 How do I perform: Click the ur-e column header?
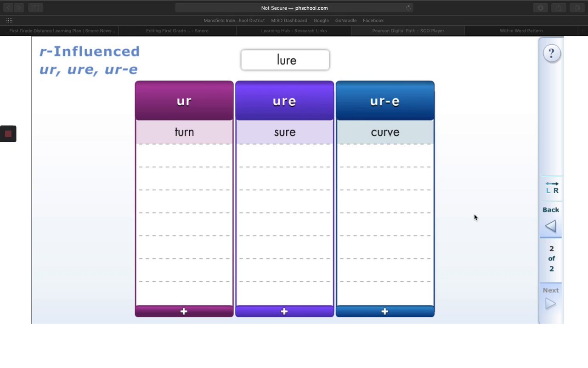pyautogui.click(x=385, y=101)
